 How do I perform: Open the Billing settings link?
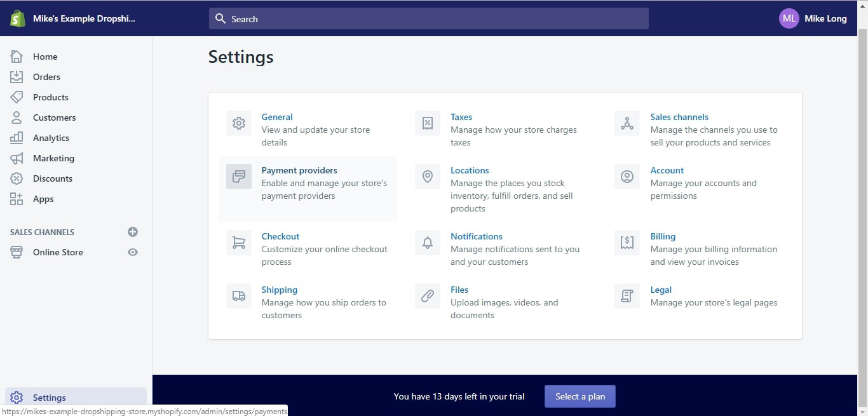click(x=663, y=236)
